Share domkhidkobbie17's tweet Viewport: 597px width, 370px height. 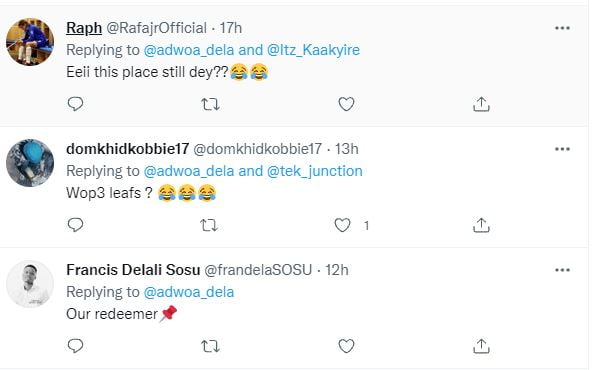481,225
